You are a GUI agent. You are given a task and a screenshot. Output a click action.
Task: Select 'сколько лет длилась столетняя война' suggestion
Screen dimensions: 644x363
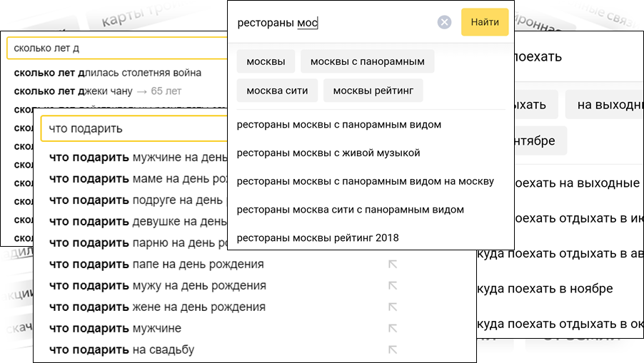(x=108, y=73)
